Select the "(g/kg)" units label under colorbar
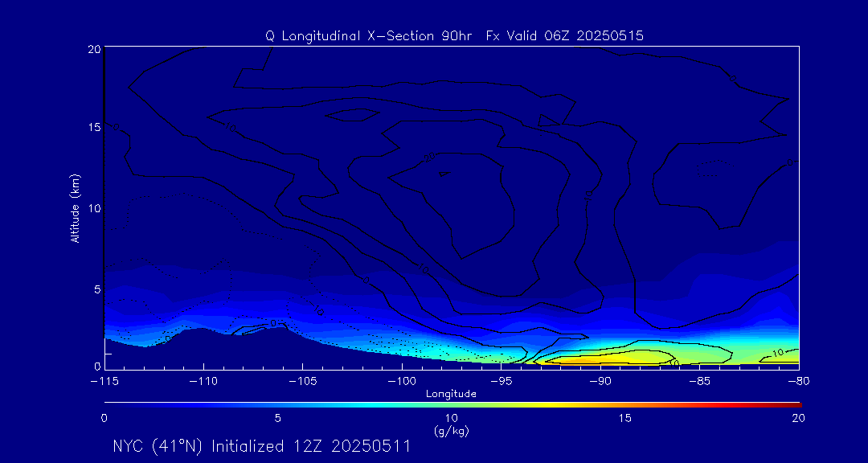 452,432
